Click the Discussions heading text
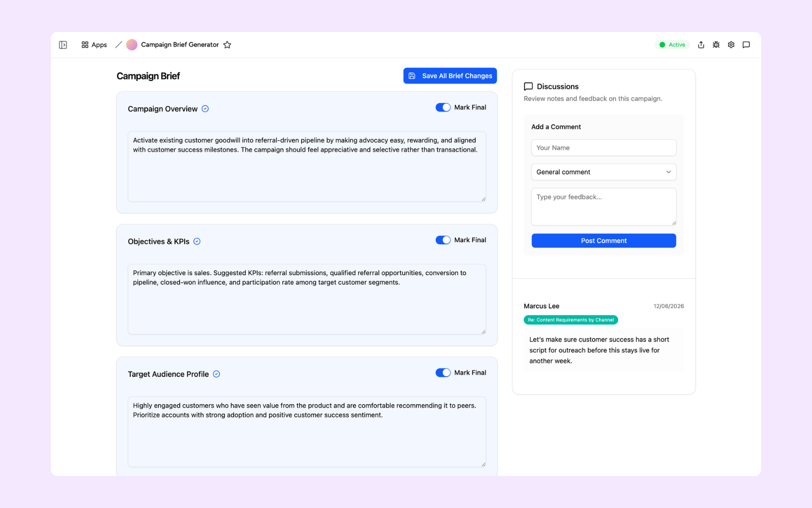Viewport: 812px width, 508px height. click(x=558, y=87)
